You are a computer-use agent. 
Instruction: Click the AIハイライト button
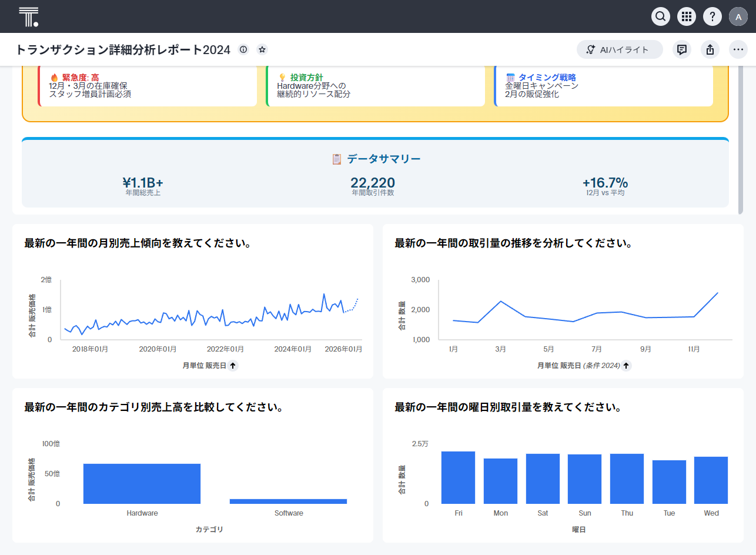coord(620,50)
